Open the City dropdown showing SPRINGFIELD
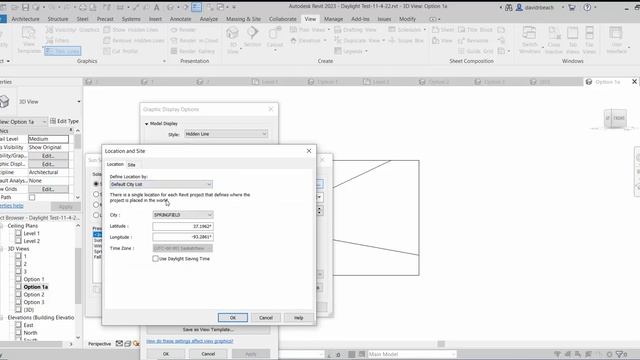640x360 pixels. (x=183, y=215)
